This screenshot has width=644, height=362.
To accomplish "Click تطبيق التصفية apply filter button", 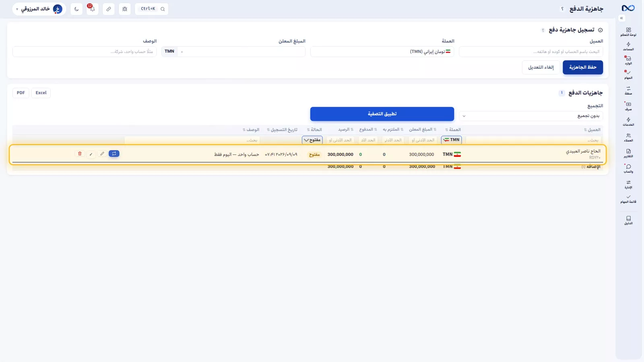I will pos(382,114).
